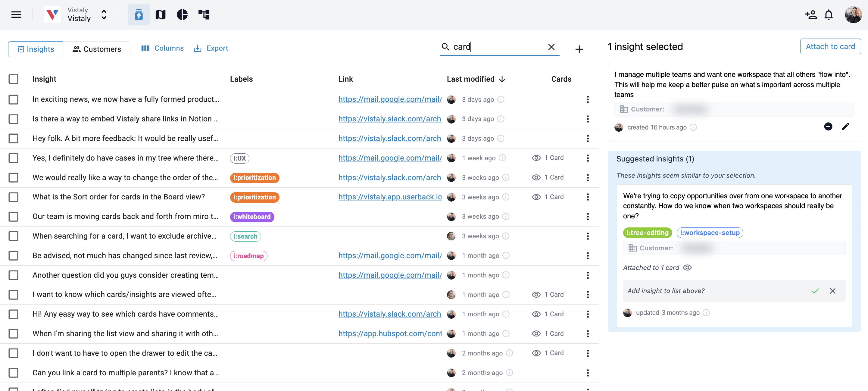Open the tree hierarchy view icon
Viewport: 868px width, 391px height.
(204, 14)
